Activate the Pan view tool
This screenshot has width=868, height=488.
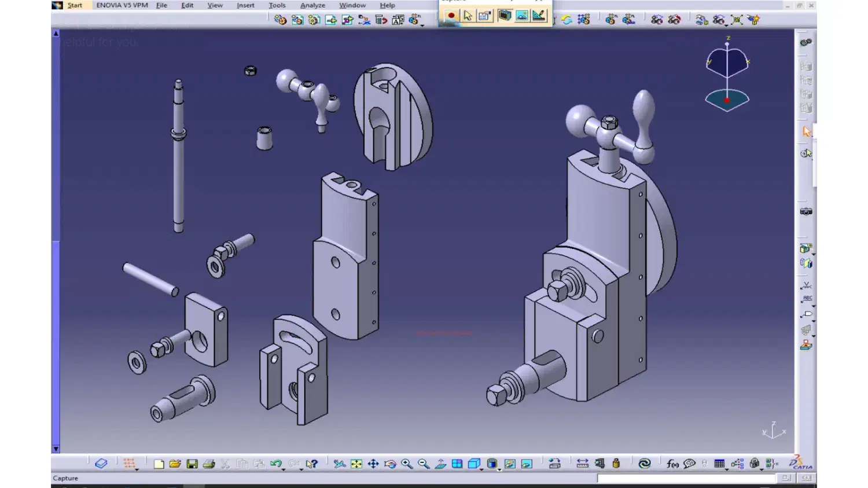click(x=373, y=464)
